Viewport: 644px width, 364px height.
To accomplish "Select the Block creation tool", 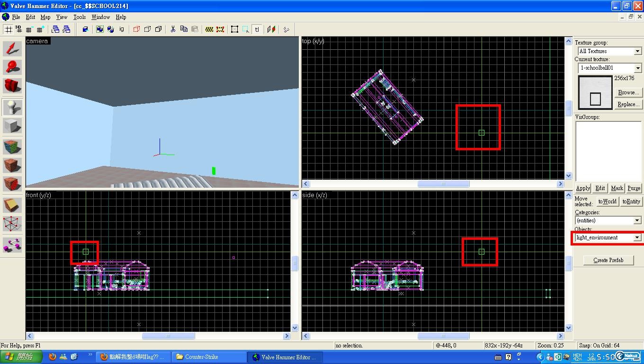I will coord(12,126).
